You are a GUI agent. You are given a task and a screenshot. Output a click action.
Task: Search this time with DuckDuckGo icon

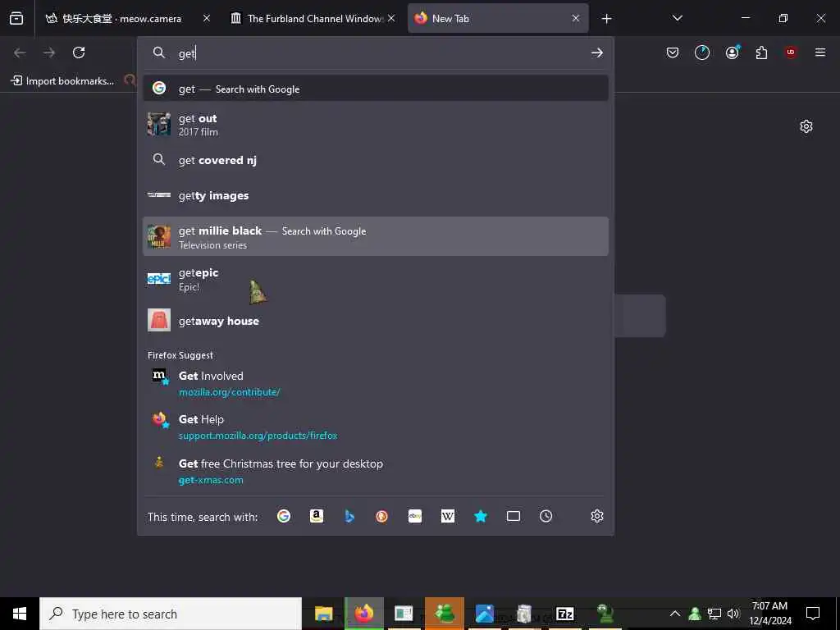click(x=382, y=516)
